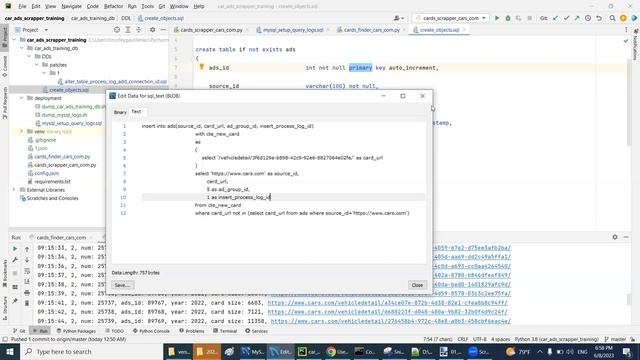Click the Git commit checkmark icon

tap(566, 18)
